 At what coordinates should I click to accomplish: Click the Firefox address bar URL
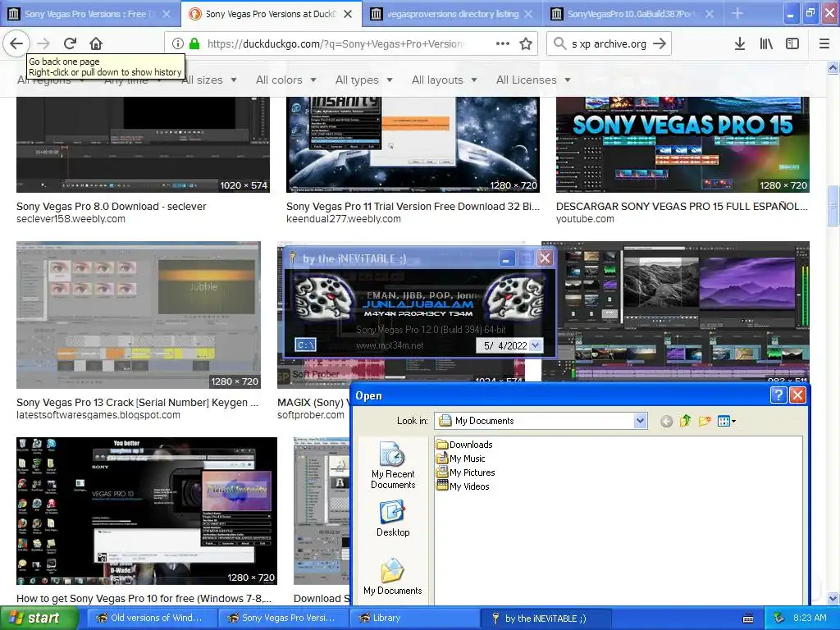[x=336, y=44]
